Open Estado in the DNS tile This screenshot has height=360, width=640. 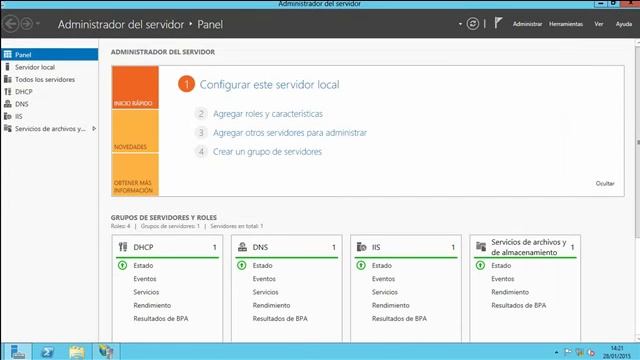tap(262, 265)
